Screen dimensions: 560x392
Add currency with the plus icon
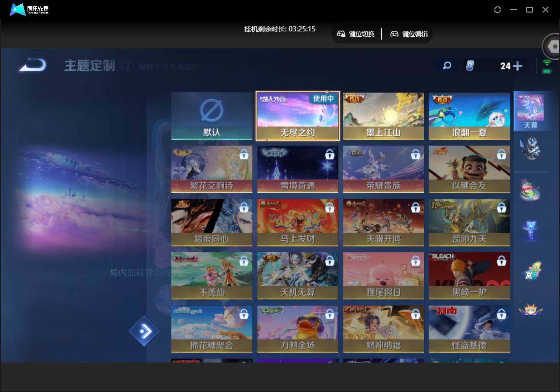[517, 66]
